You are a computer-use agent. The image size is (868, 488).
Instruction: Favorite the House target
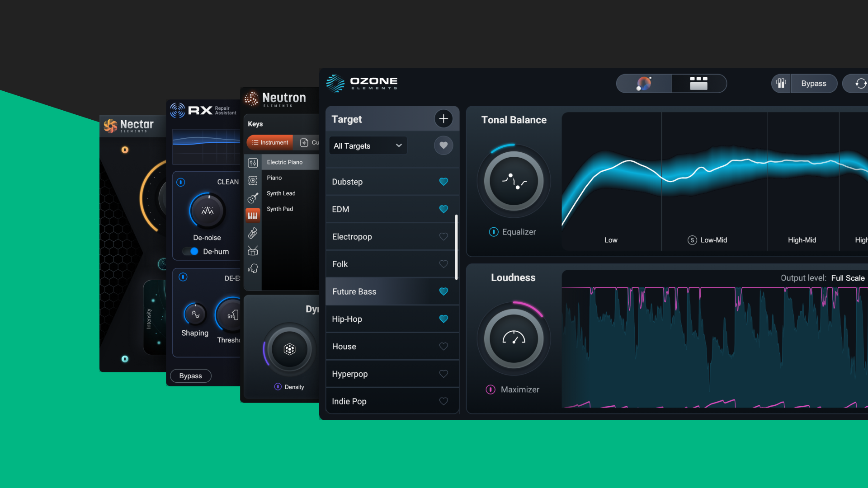coord(443,347)
